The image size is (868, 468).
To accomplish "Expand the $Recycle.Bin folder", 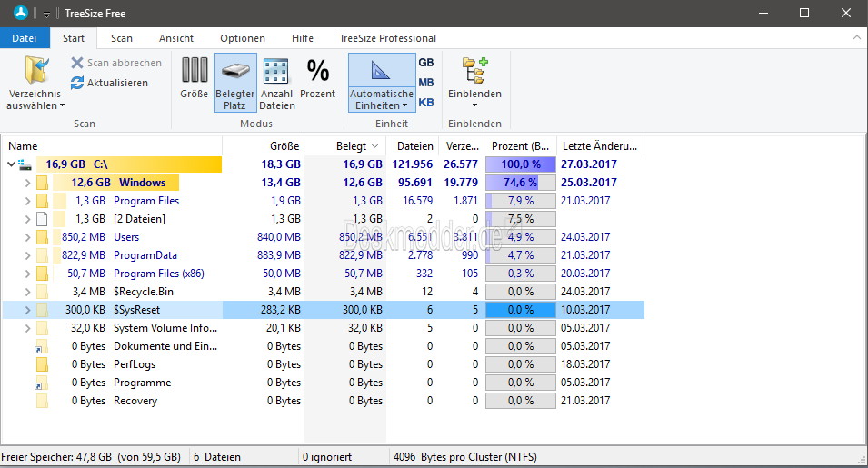I will 27,292.
